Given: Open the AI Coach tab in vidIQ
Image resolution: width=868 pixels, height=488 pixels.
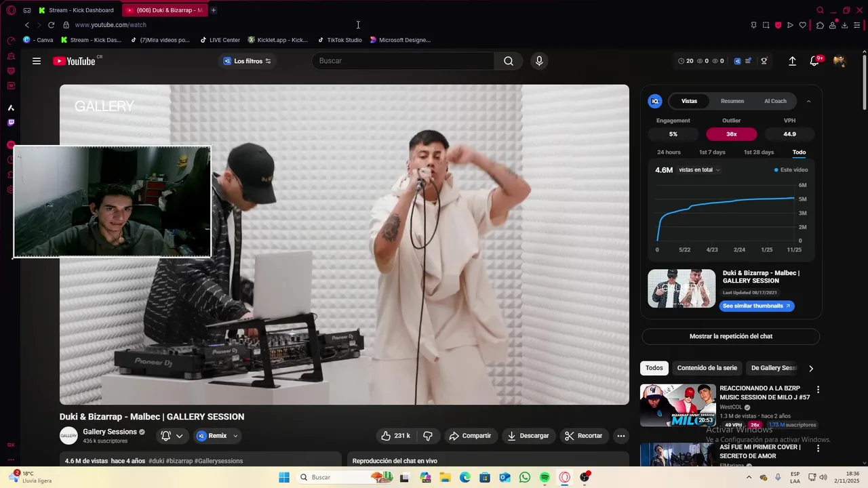Looking at the screenshot, I should (x=775, y=101).
